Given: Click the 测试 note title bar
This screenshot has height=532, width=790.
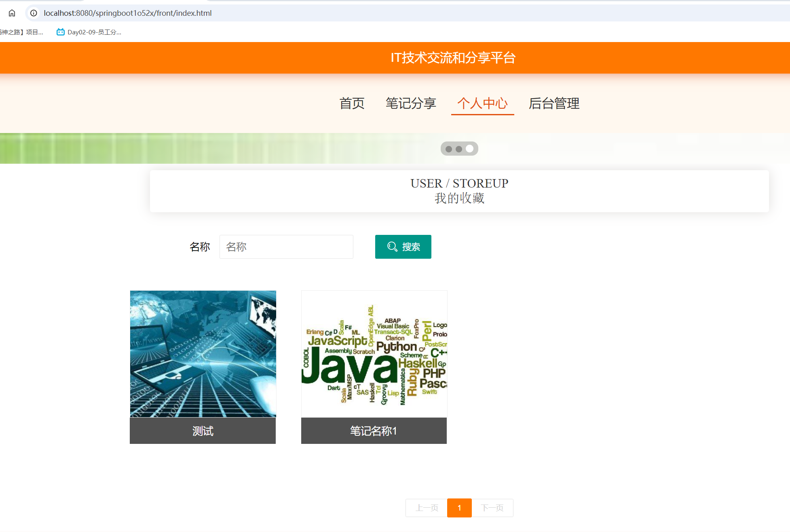Looking at the screenshot, I should (203, 431).
